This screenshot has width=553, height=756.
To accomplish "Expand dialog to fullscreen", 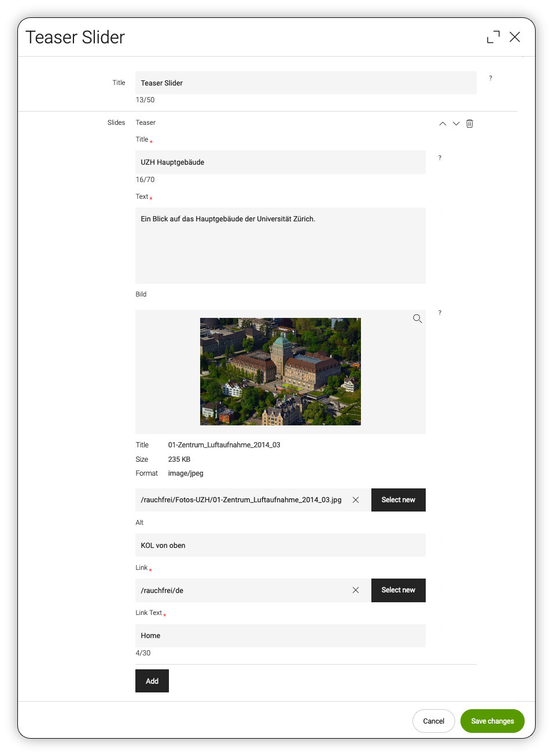I will pyautogui.click(x=493, y=37).
